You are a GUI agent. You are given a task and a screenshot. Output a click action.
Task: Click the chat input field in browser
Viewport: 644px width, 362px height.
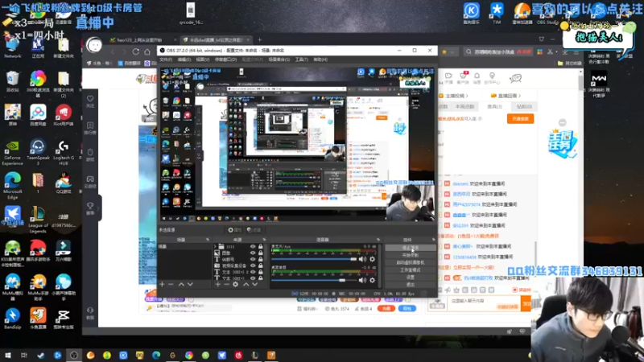coord(484,303)
